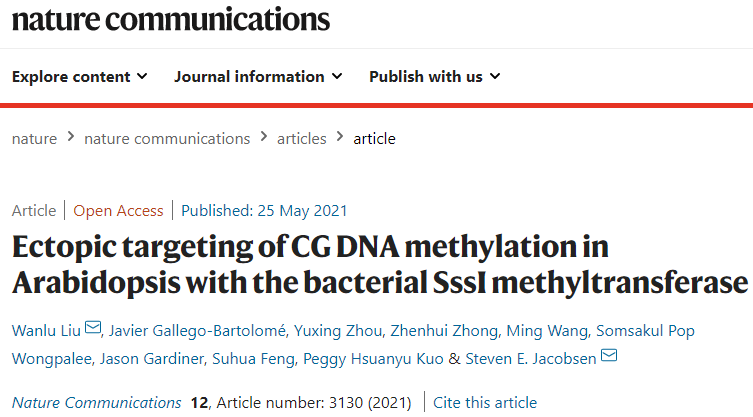Click the Cite this article link
753x417 pixels.
(485, 403)
